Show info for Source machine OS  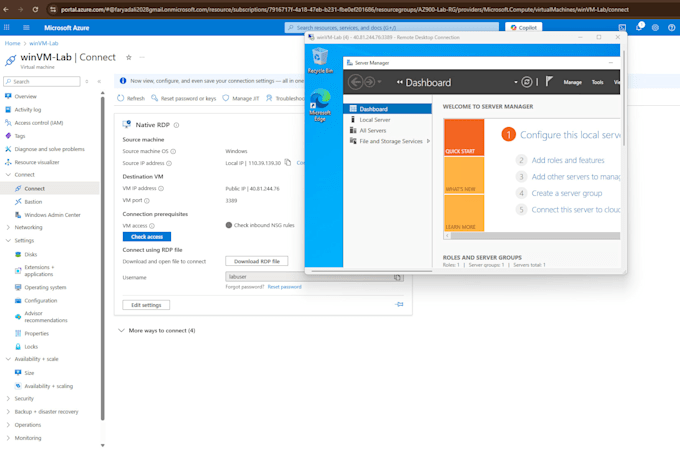[173, 151]
